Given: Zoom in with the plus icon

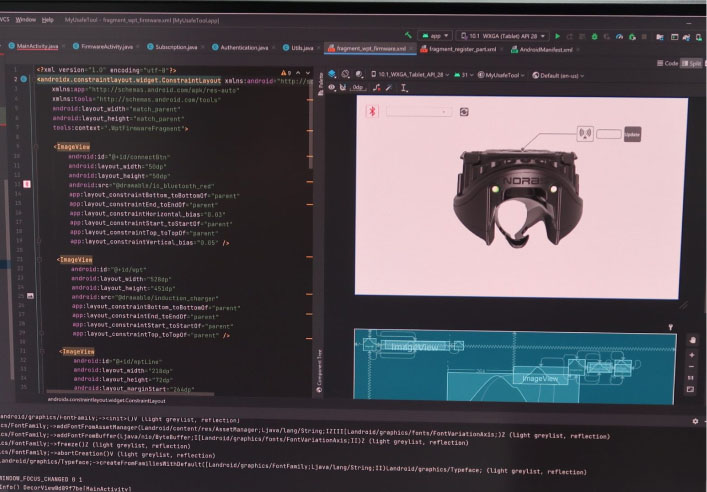Looking at the screenshot, I should tap(692, 355).
